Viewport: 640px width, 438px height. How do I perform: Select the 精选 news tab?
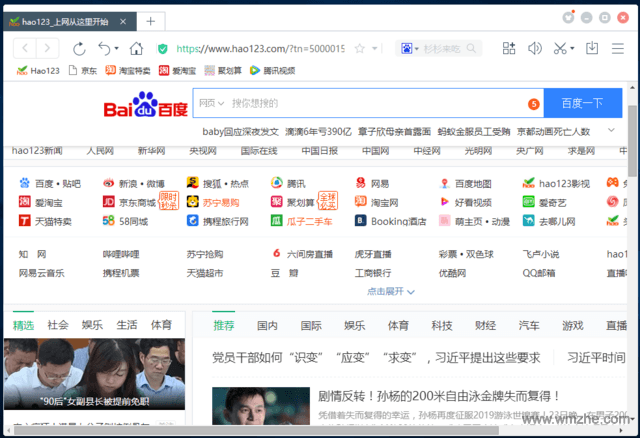[x=23, y=325]
